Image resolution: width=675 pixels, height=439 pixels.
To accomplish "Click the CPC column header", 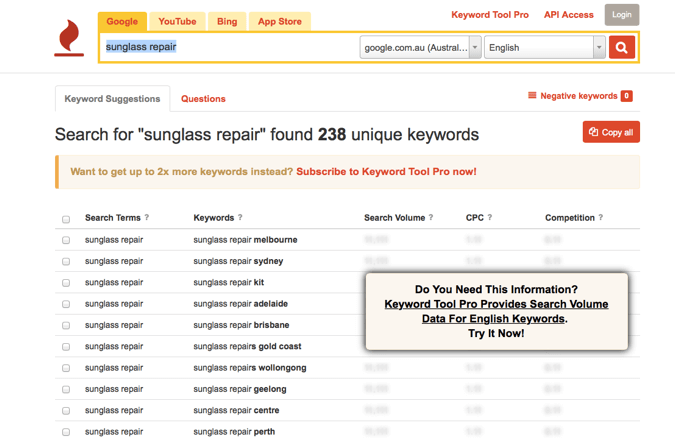I will click(474, 218).
